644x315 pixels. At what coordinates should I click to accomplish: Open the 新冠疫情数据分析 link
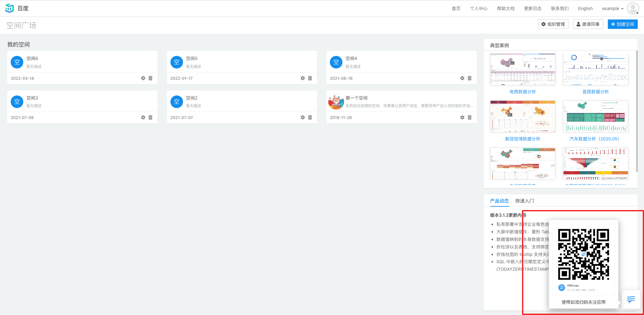pyautogui.click(x=523, y=139)
